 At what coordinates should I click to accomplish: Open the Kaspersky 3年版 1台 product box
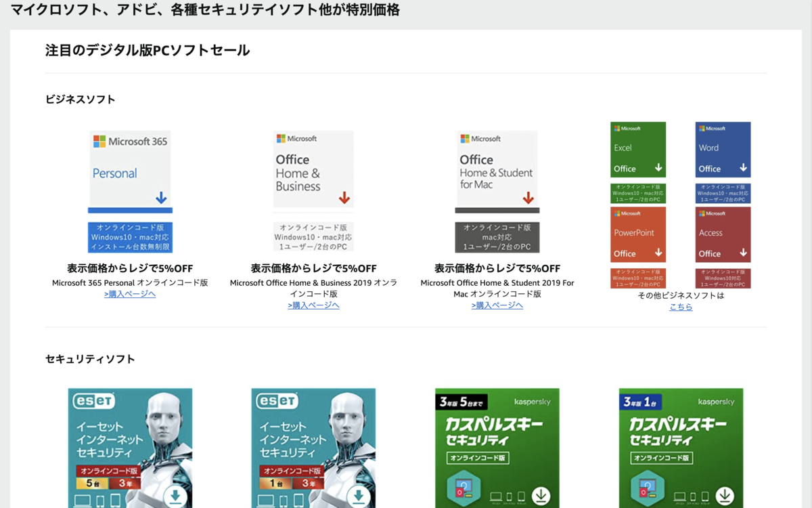[x=681, y=448]
